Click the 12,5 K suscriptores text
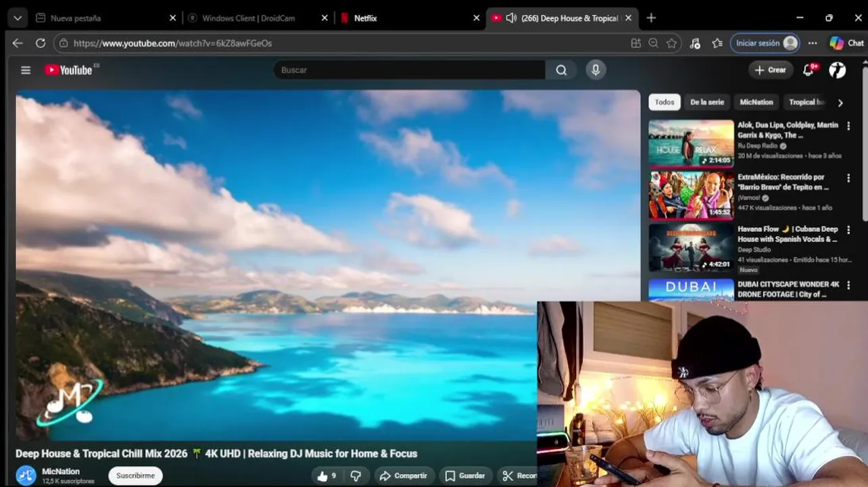Screen dimensions: 868x487 click(68, 481)
